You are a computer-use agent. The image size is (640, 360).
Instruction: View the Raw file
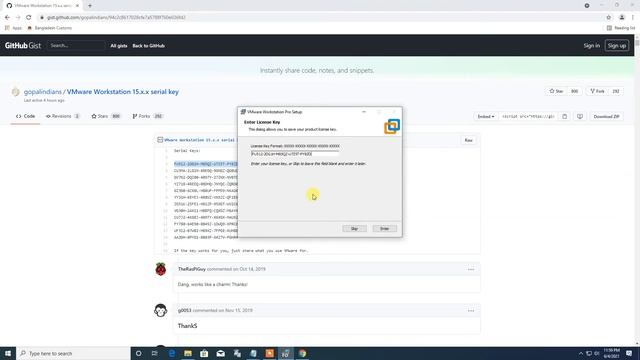pos(469,140)
